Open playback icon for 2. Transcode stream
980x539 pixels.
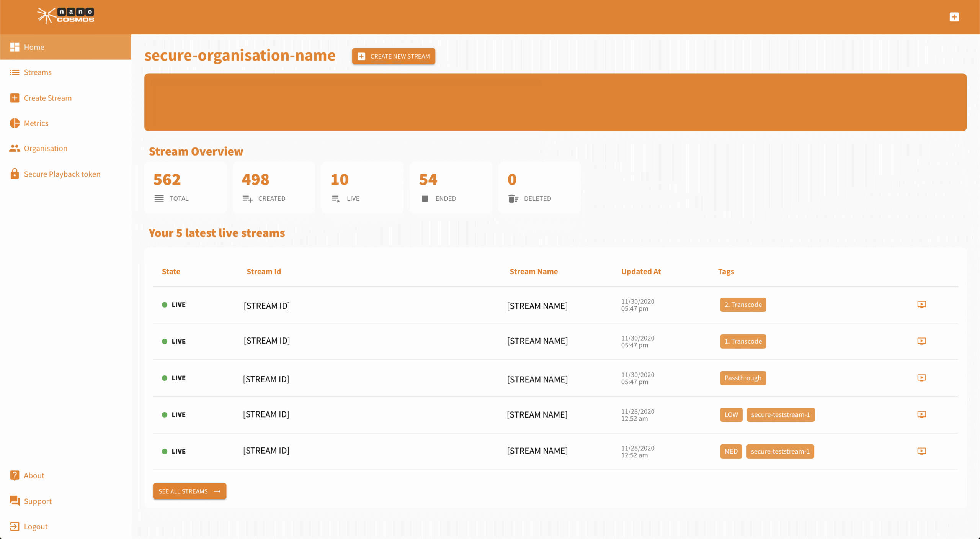coord(921,305)
